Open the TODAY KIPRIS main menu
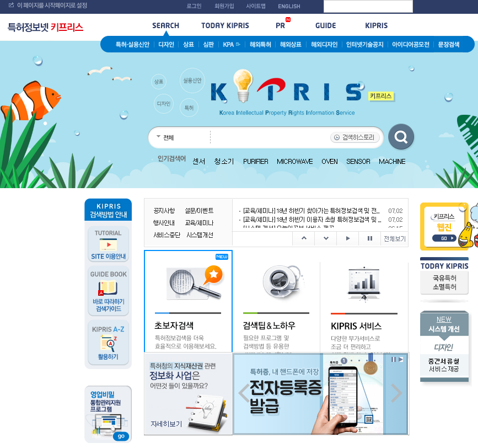 tap(225, 25)
